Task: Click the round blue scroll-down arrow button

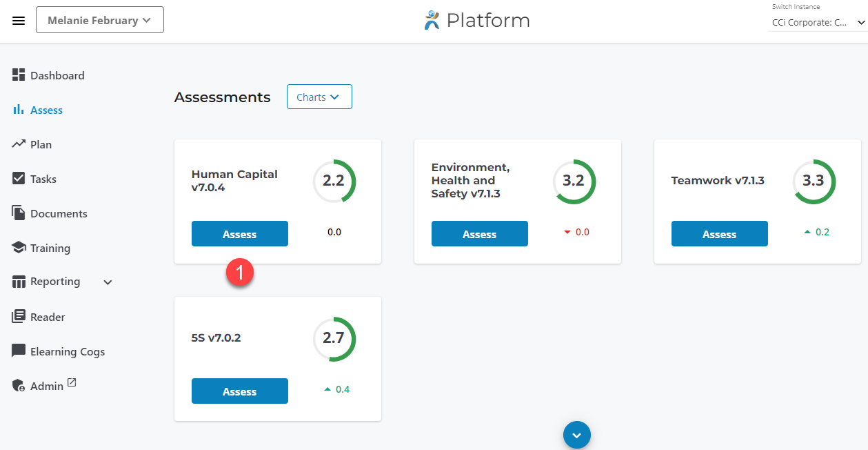Action: (577, 435)
